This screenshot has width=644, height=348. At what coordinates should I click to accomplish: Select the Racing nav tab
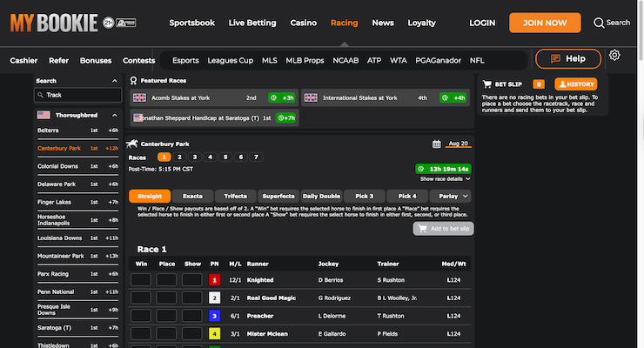tap(344, 23)
